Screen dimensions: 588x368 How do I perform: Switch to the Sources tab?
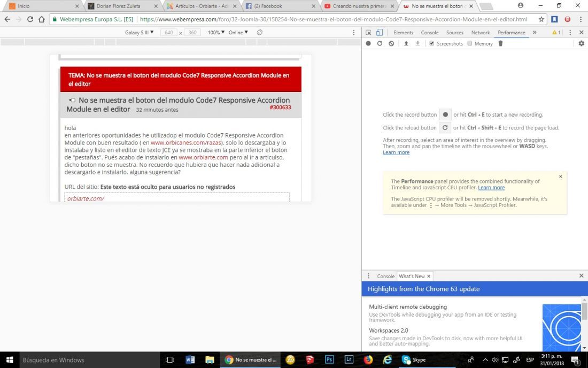455,33
